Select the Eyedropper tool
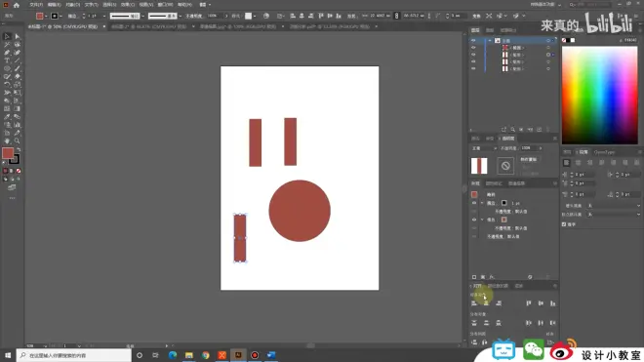The height and width of the screenshot is (362, 644). click(7, 117)
